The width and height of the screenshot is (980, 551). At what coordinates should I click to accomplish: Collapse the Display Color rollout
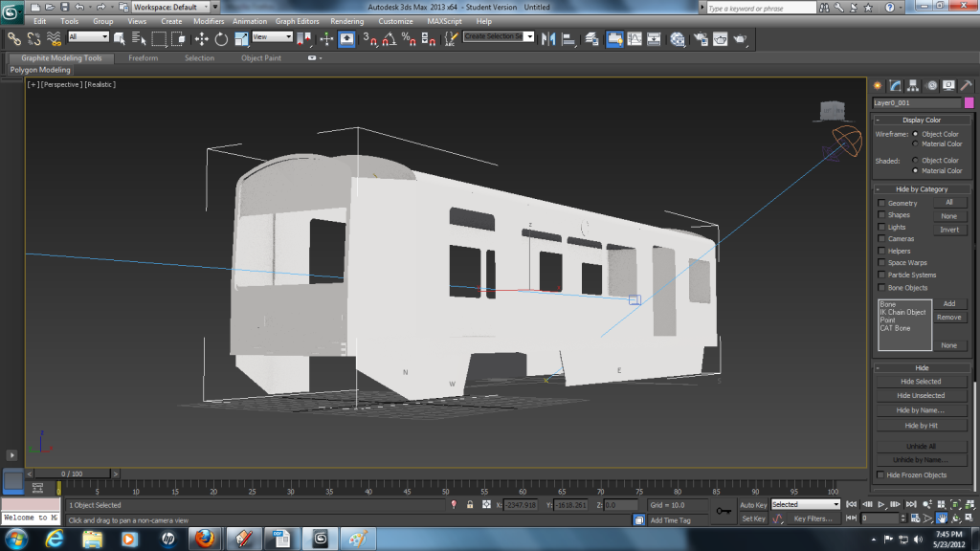tap(922, 120)
